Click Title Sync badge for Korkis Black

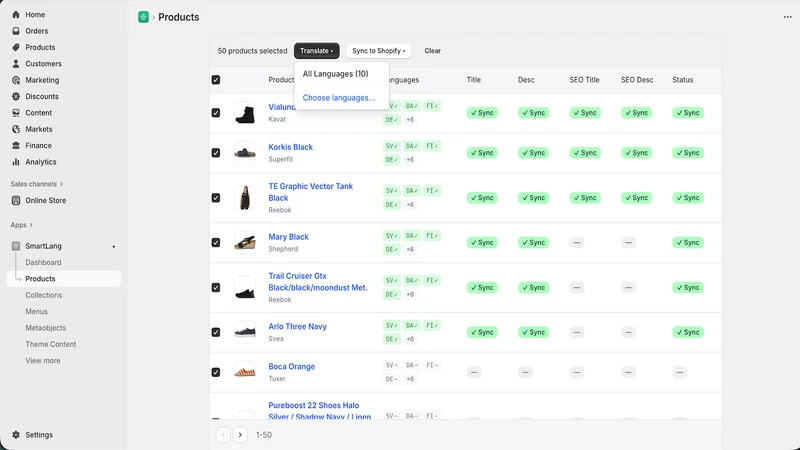click(x=482, y=153)
